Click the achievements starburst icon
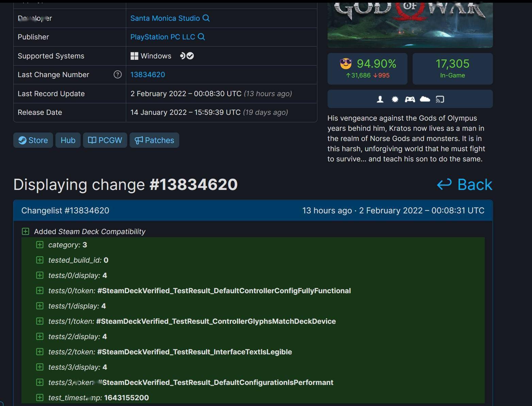Image resolution: width=532 pixels, height=406 pixels. pyautogui.click(x=395, y=99)
